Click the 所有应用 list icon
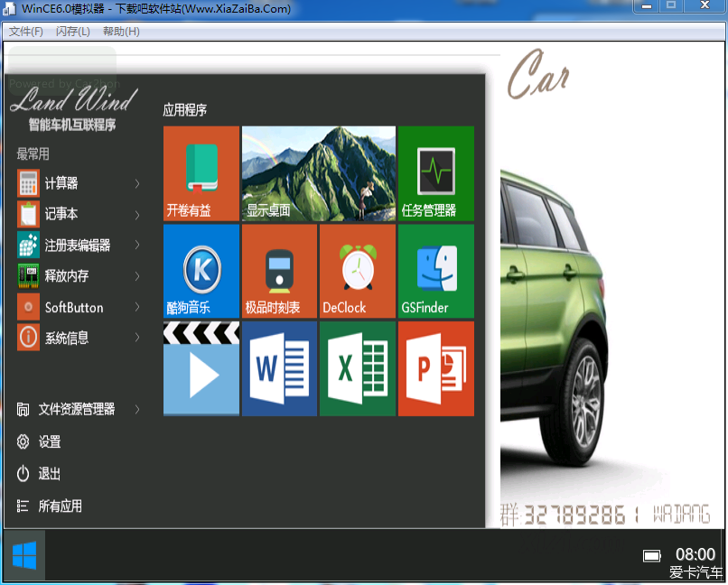Viewport: 728px width, 585px height. 23,506
